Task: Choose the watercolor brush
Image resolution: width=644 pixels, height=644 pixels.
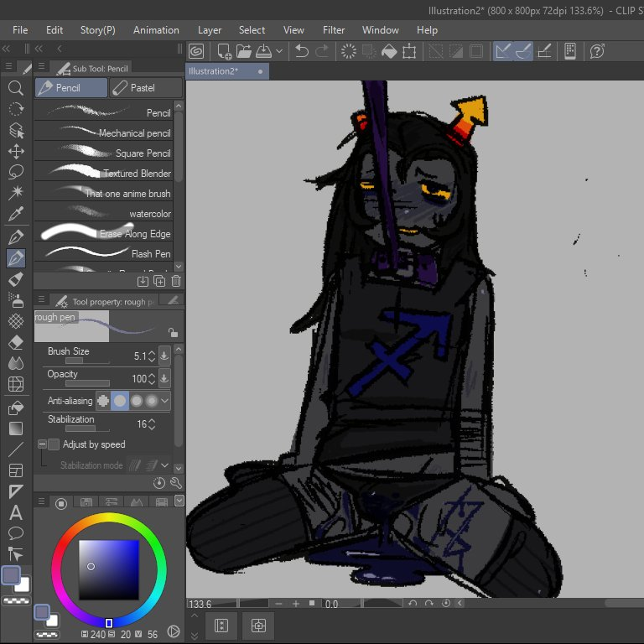Action: tap(103, 213)
